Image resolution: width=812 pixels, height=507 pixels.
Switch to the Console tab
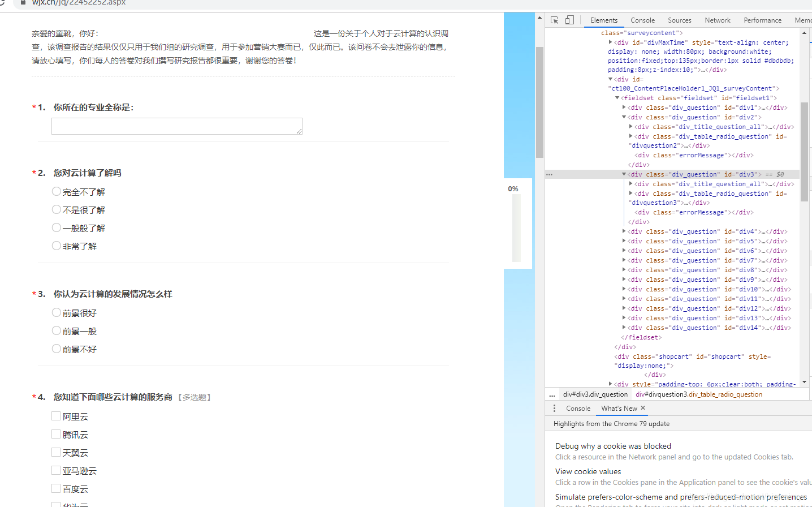point(642,20)
